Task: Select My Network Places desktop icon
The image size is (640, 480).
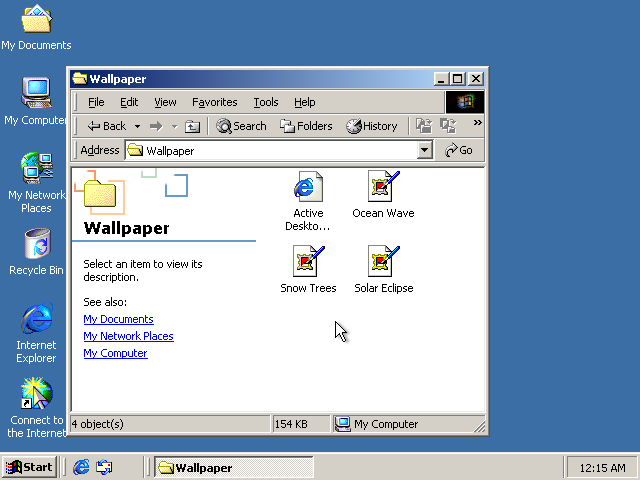Action: [x=36, y=183]
